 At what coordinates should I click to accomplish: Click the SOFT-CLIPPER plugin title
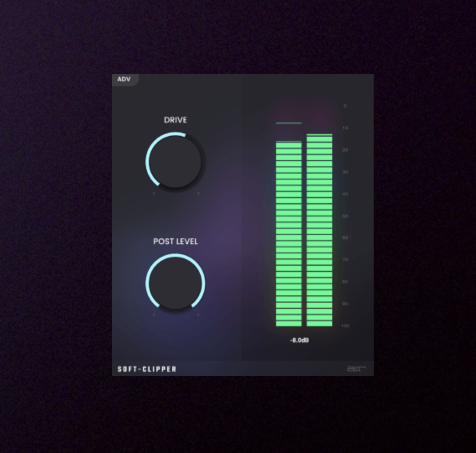147,369
